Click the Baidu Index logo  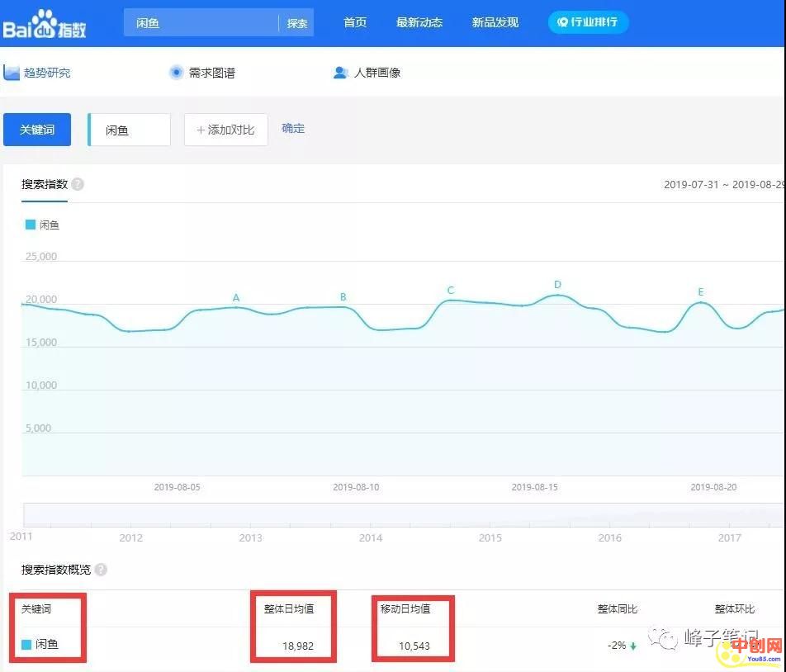coord(45,25)
